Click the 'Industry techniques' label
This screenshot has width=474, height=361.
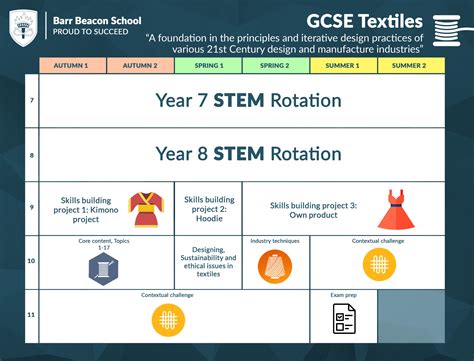click(275, 241)
